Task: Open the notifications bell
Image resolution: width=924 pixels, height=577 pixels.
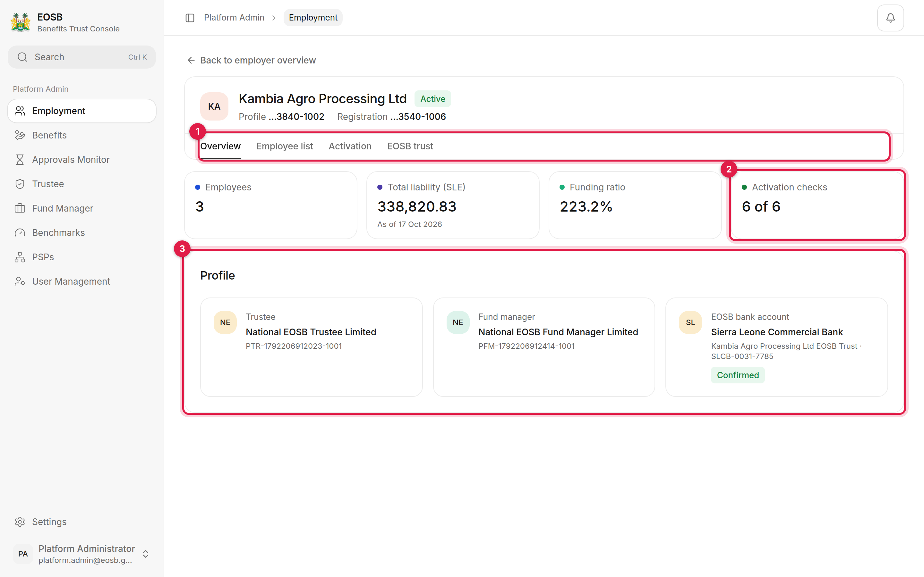Action: click(x=890, y=18)
